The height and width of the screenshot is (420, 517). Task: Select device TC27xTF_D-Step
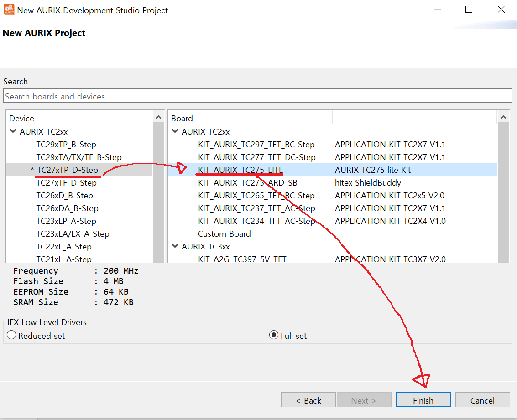point(66,183)
